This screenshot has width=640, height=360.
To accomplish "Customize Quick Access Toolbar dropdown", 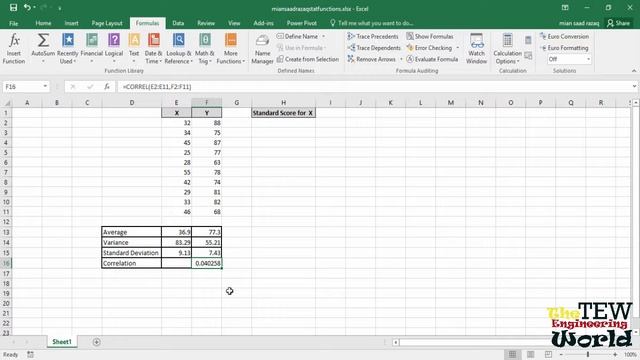I will tap(60, 8).
